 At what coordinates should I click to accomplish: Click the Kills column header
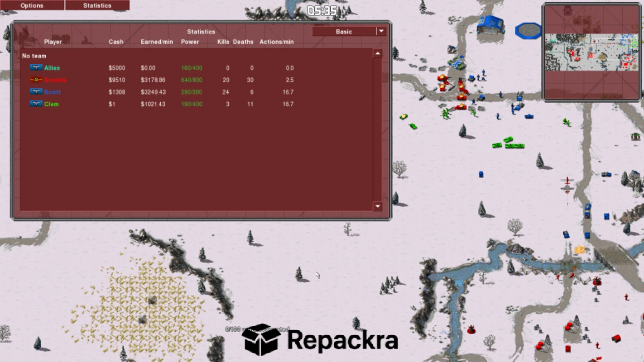click(223, 42)
